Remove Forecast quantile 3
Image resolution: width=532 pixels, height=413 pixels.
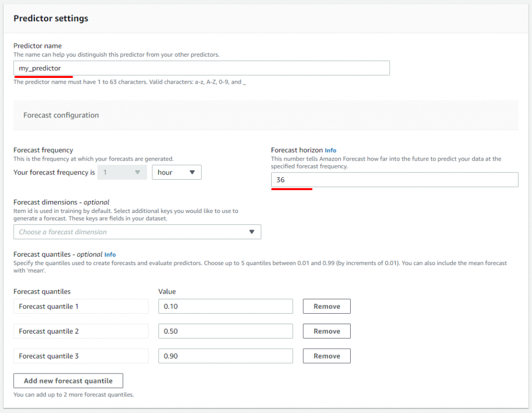click(x=327, y=356)
